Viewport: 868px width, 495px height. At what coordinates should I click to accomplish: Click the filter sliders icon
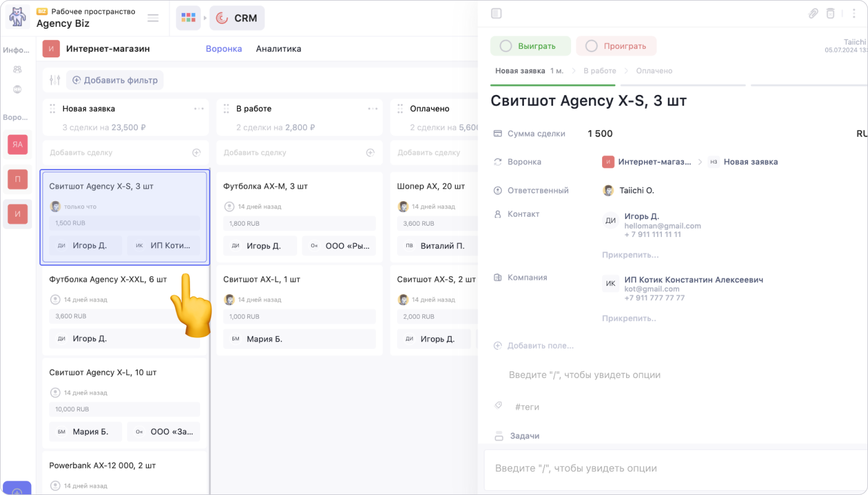click(x=55, y=80)
